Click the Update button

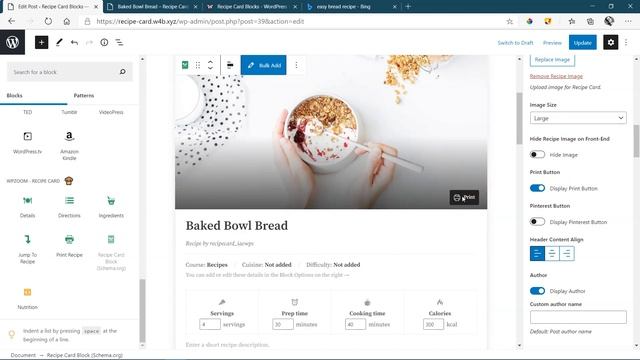click(582, 42)
